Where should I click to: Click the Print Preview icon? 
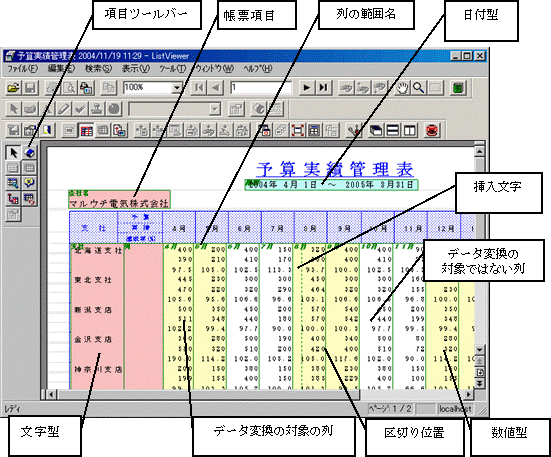point(69,88)
